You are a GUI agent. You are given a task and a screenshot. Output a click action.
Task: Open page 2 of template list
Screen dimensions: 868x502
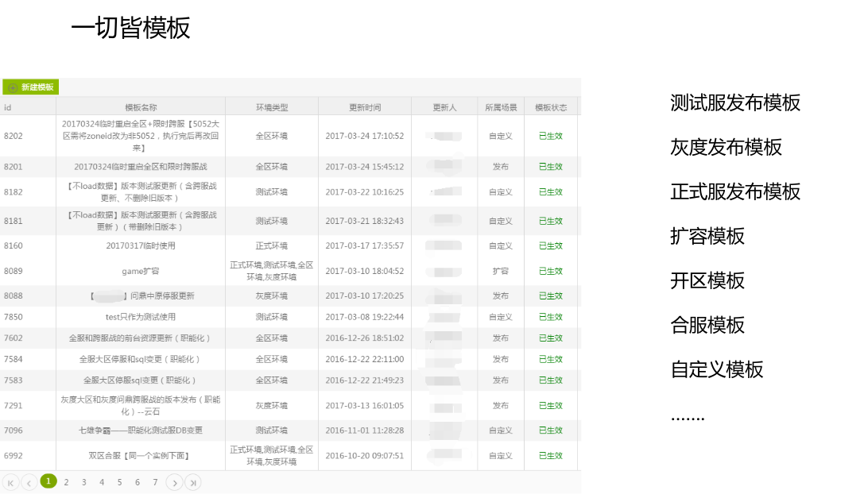point(66,482)
